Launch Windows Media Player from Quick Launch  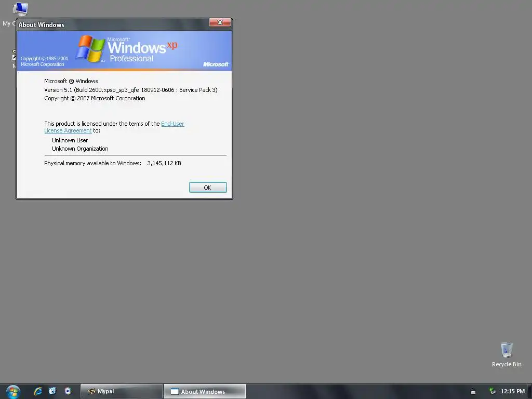68,391
